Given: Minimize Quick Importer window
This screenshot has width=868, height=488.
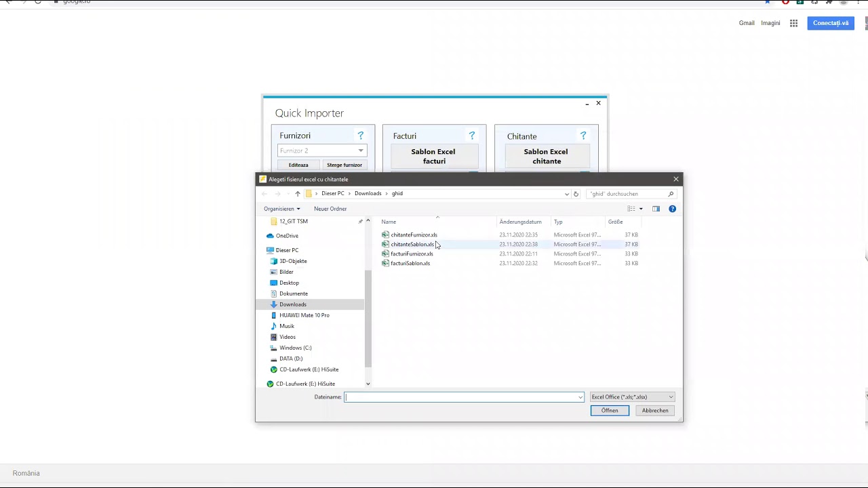Looking at the screenshot, I should point(587,104).
